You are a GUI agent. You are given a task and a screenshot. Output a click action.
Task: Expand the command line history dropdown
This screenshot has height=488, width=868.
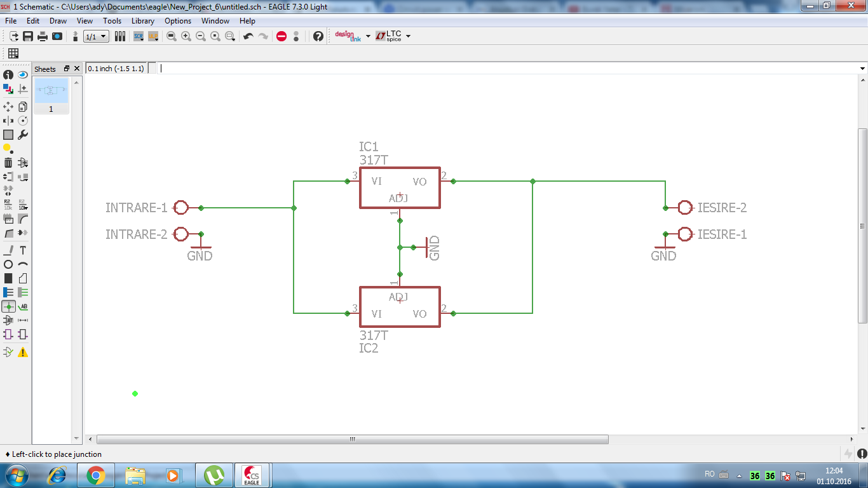click(862, 69)
